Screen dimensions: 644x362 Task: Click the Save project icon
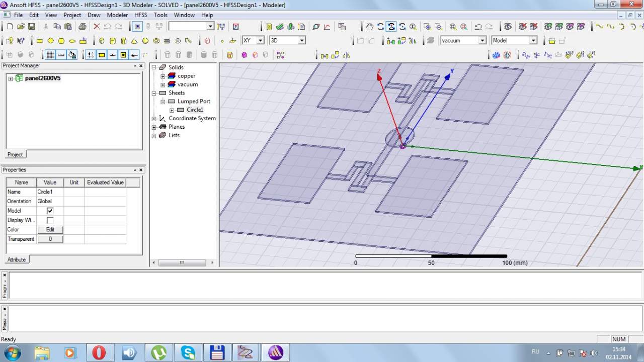click(31, 27)
